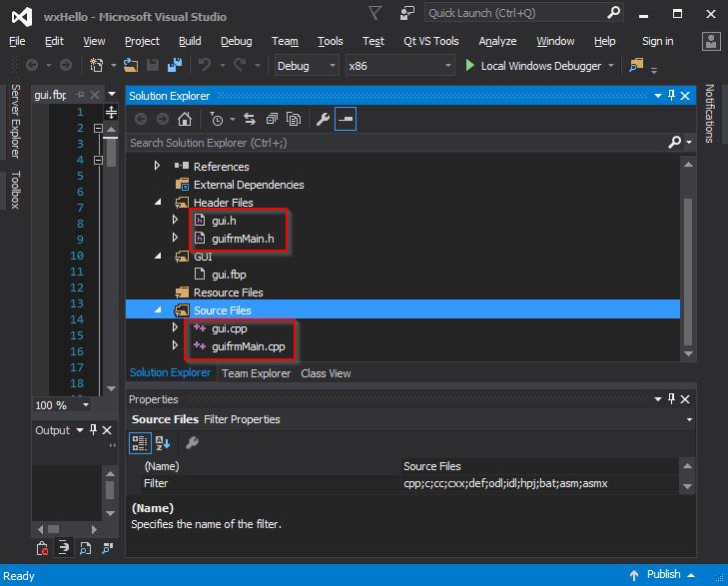The image size is (728, 586).
Task: Close the gui.fbp document tab
Action: pyautogui.click(x=95, y=95)
